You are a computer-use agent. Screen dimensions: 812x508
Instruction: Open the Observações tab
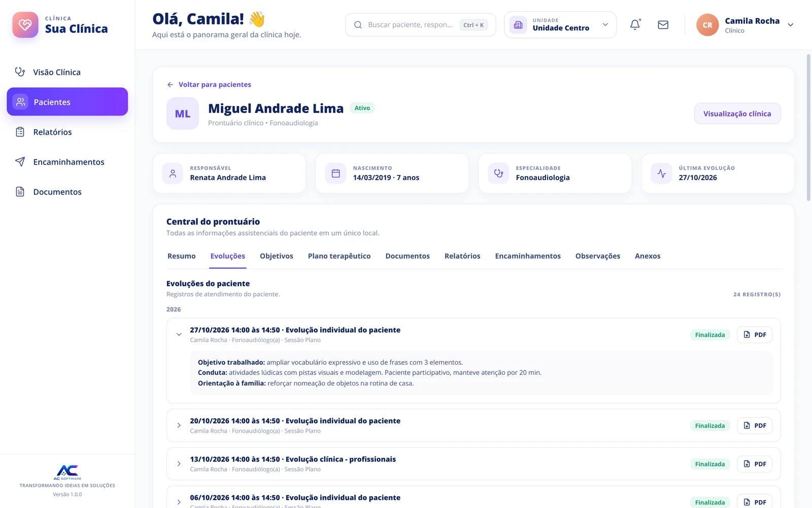point(598,256)
